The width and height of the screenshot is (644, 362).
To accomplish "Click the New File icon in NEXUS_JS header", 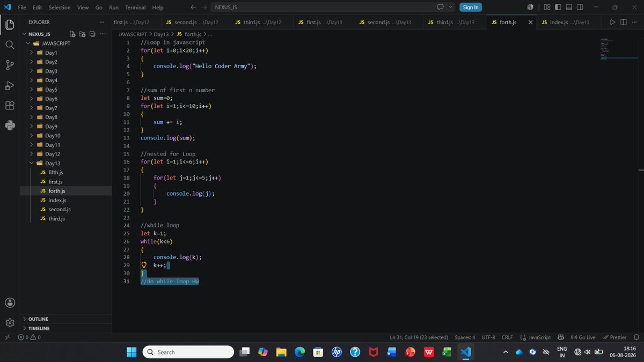I will pyautogui.click(x=73, y=34).
